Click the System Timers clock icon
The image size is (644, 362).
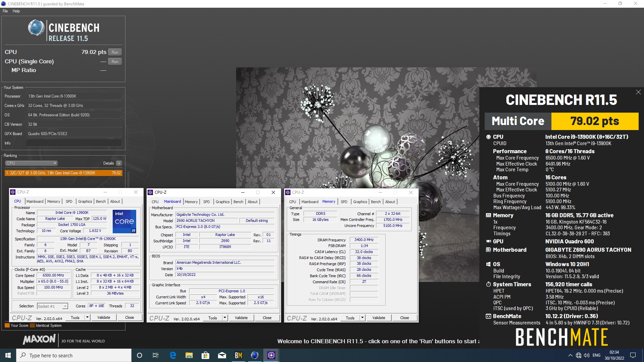488,284
